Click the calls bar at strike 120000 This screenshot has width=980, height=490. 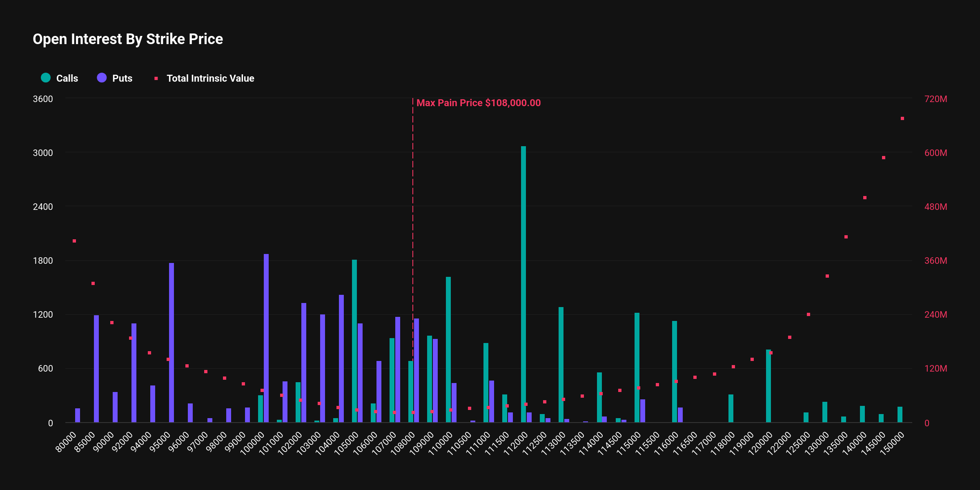coord(768,386)
